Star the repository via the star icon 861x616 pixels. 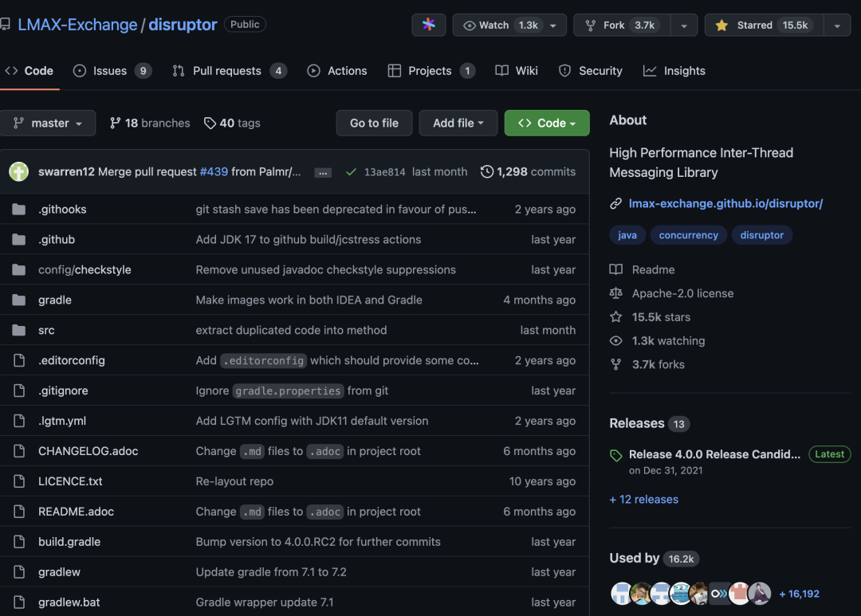[x=720, y=25]
